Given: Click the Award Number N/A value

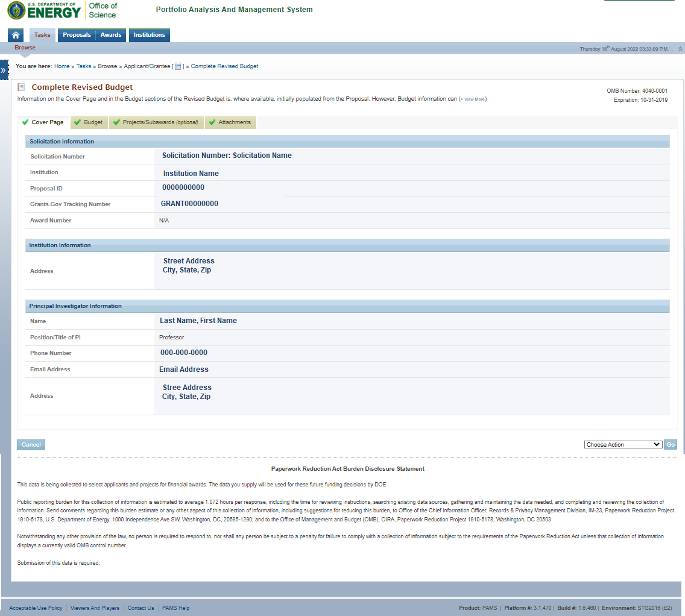Looking at the screenshot, I should 164,221.
